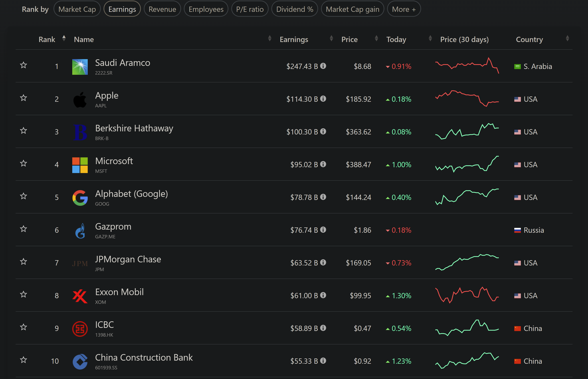Open the Exxon Mobil company page

tap(119, 292)
